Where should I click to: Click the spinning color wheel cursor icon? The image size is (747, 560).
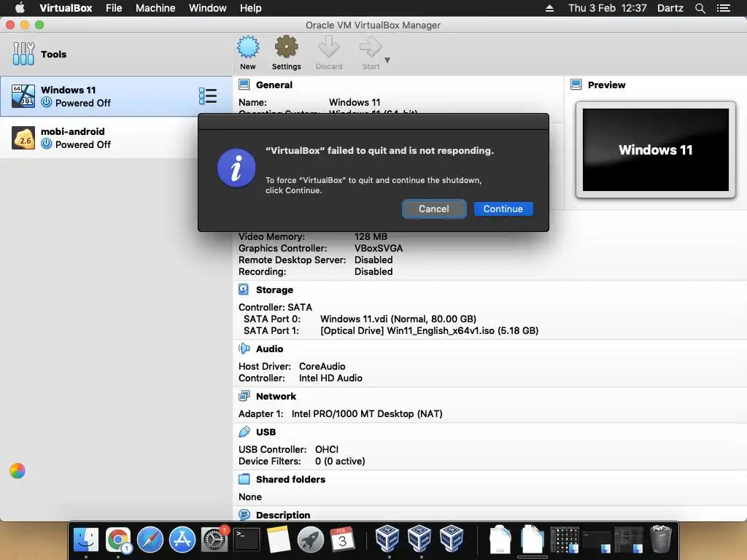[x=18, y=470]
